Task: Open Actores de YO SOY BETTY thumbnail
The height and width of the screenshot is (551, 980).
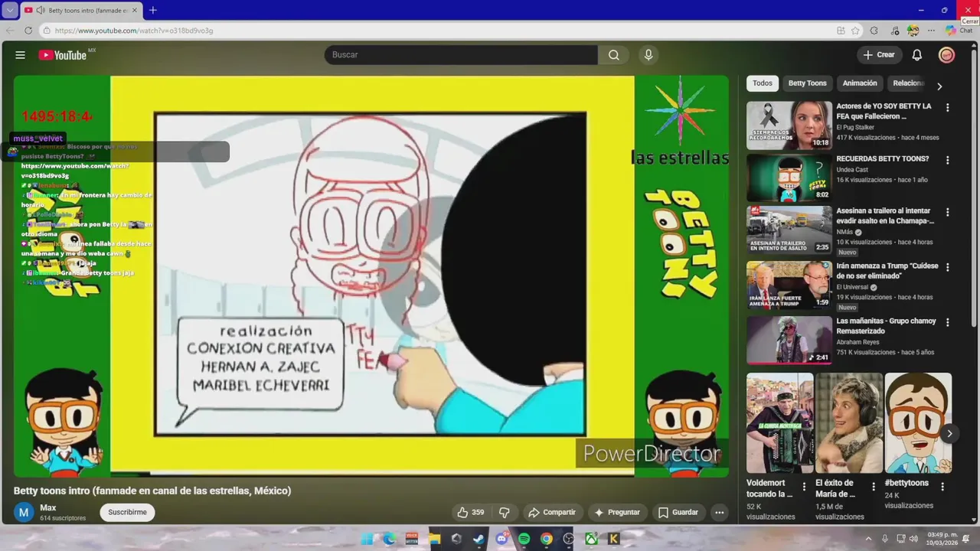Action: [x=789, y=126]
